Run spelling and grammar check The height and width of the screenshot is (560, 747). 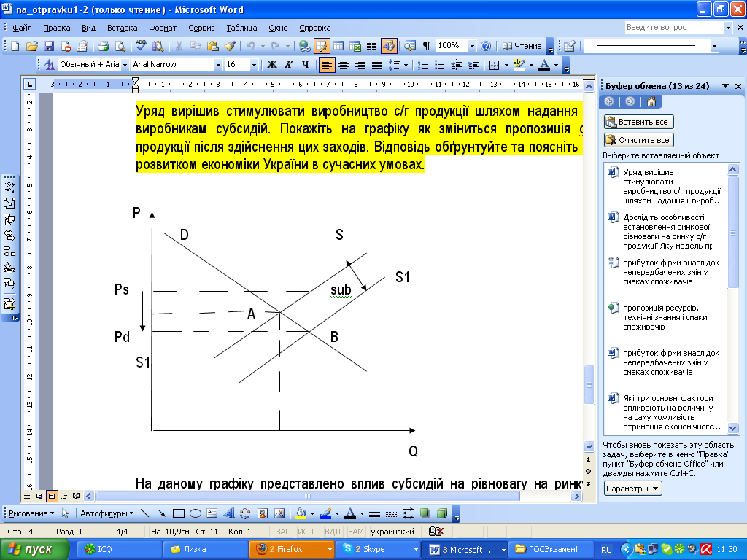[x=141, y=46]
